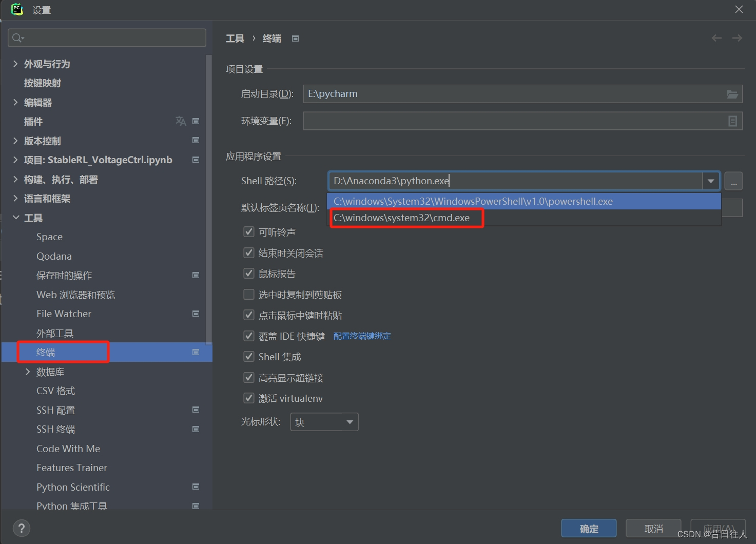Navigate forward with the right arrow icon
This screenshot has height=544, width=756.
(x=738, y=37)
